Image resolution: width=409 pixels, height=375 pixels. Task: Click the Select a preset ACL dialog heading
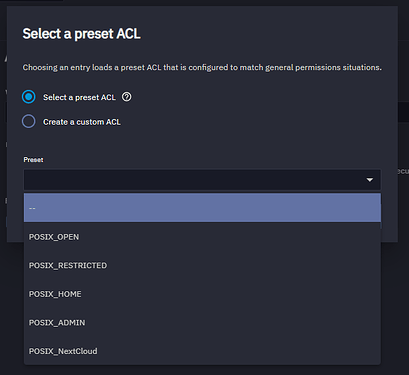click(x=81, y=34)
